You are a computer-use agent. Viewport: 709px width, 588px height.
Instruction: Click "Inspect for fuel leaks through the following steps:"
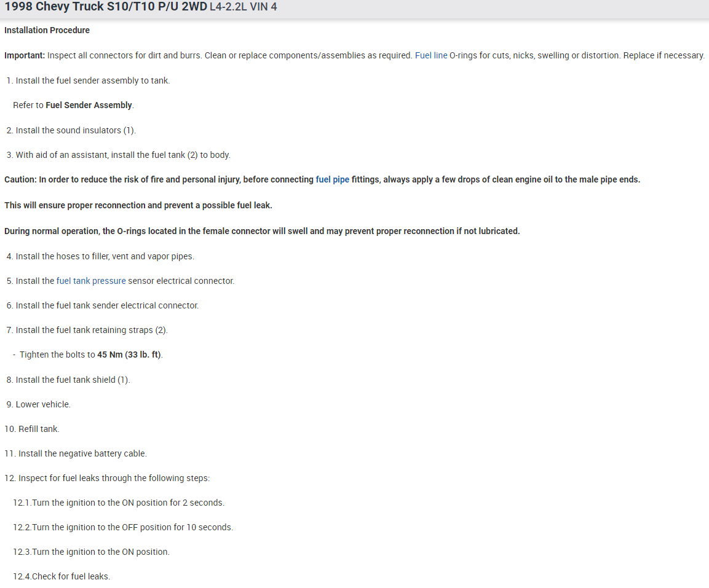point(114,478)
